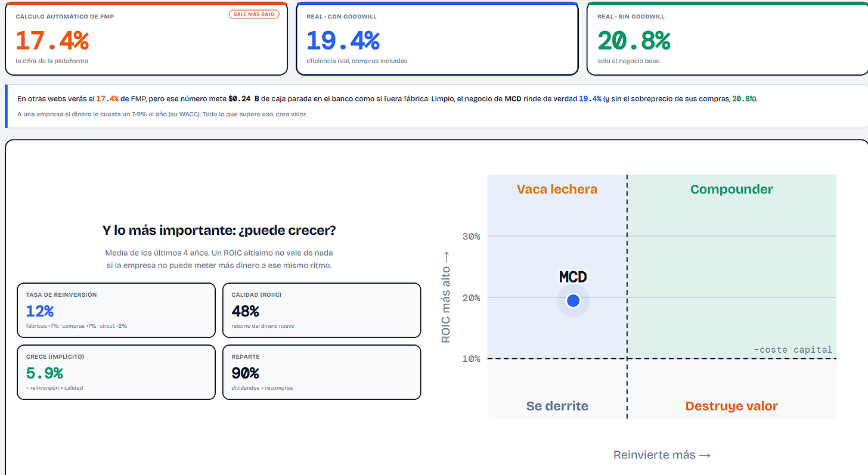The width and height of the screenshot is (868, 475).
Task: Click the 'Compounder' quadrant label
Action: tap(731, 190)
